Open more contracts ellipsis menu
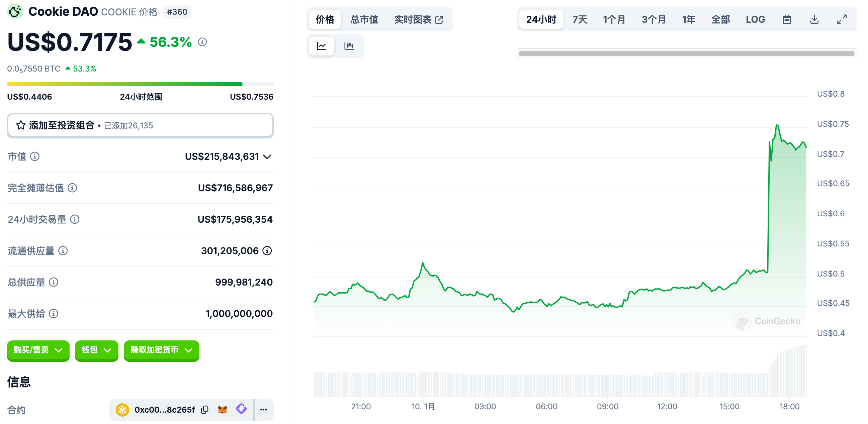Viewport: 868px width, 424px height. [263, 410]
